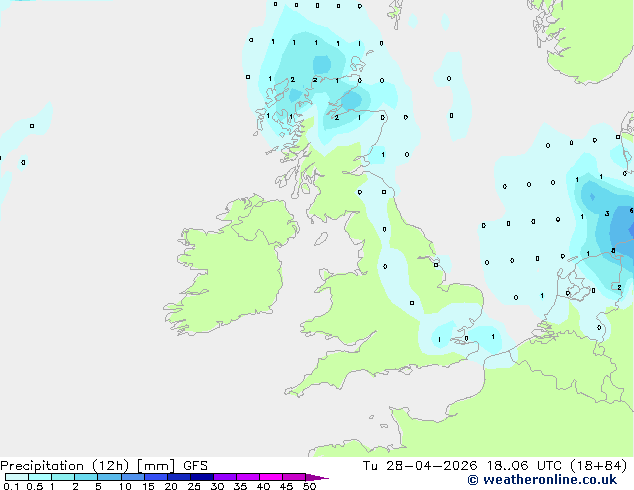Pick the 1–2 mm legend swatch
Image resolution: width=634 pixels, height=490 pixels.
63,477
